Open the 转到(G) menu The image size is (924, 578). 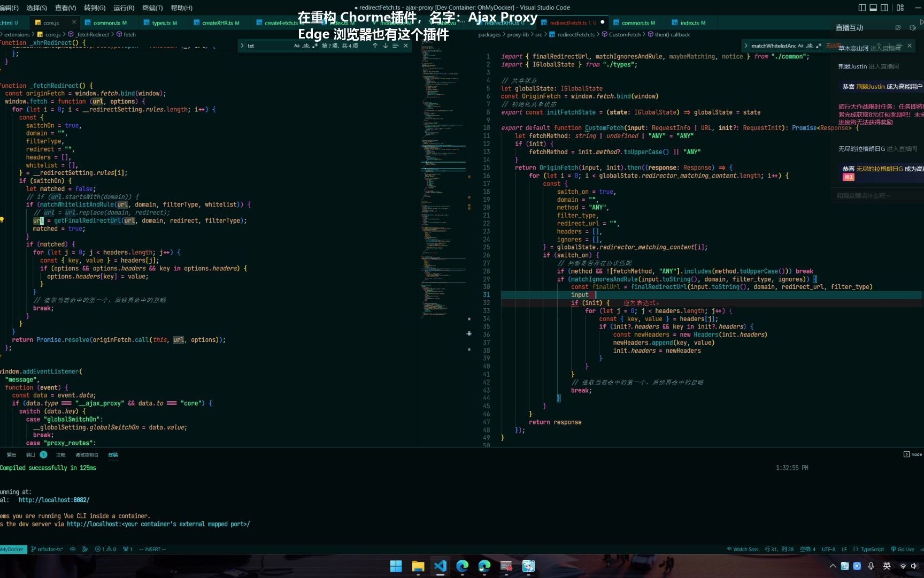coord(95,8)
